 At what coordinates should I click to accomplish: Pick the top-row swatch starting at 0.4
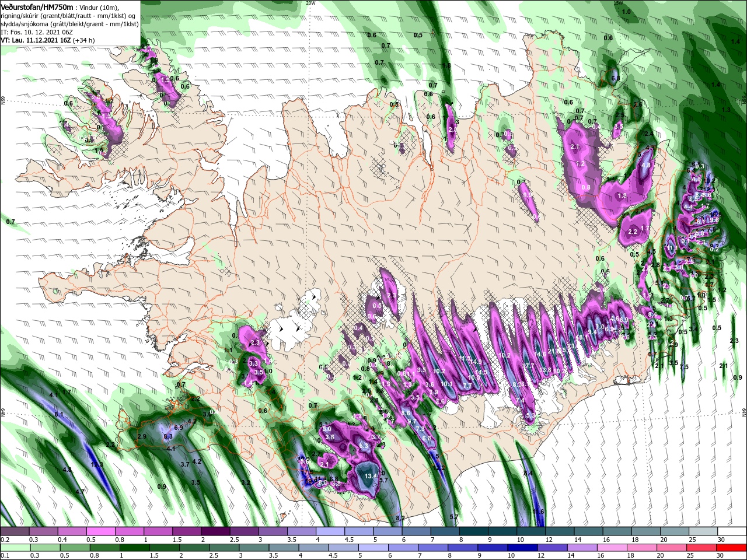(72, 531)
